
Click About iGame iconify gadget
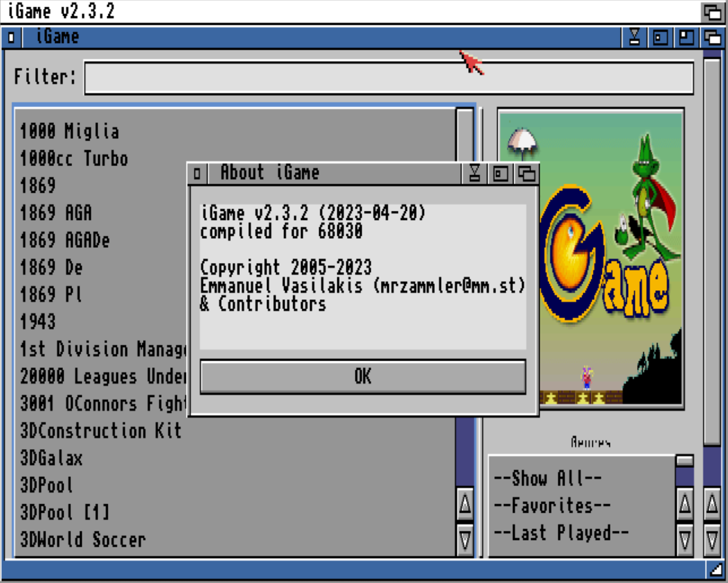[475, 173]
